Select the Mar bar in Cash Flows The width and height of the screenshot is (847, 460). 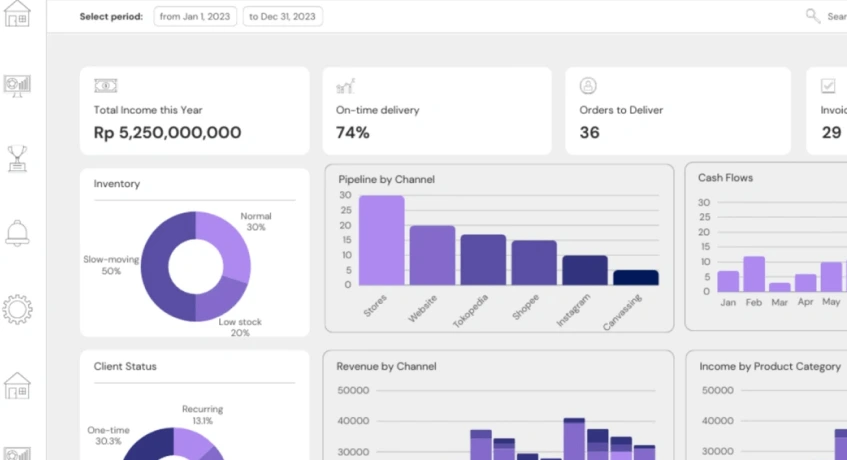pos(779,287)
